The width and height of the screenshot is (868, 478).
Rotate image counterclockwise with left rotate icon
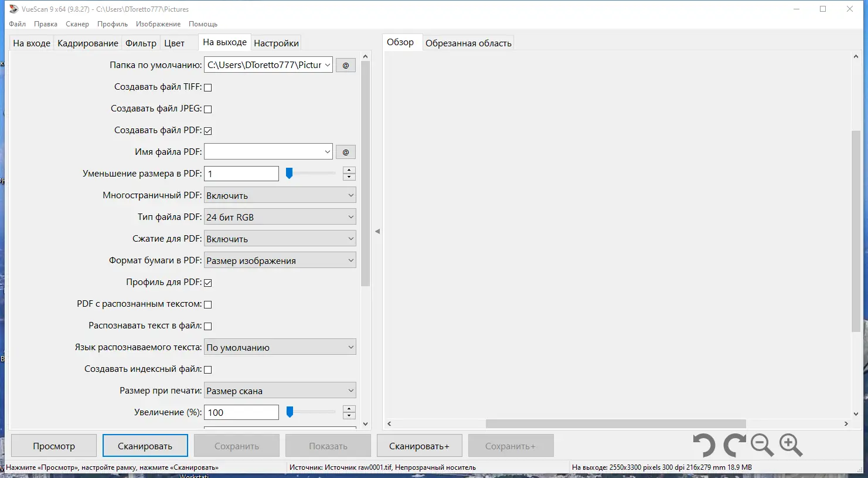tap(704, 446)
